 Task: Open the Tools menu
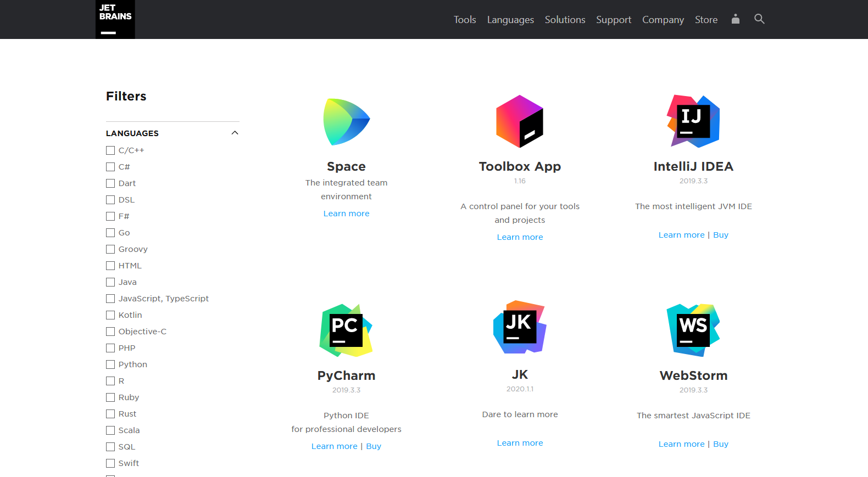point(465,20)
